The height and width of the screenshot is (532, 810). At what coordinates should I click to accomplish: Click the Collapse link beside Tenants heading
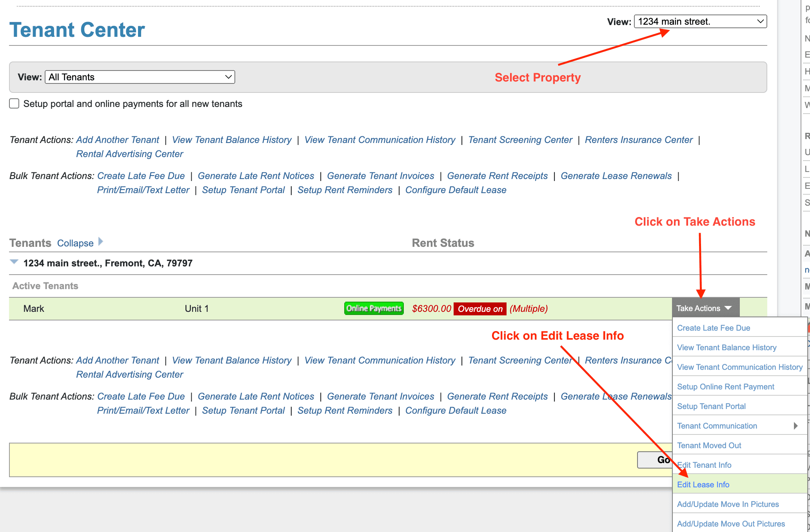tap(75, 243)
